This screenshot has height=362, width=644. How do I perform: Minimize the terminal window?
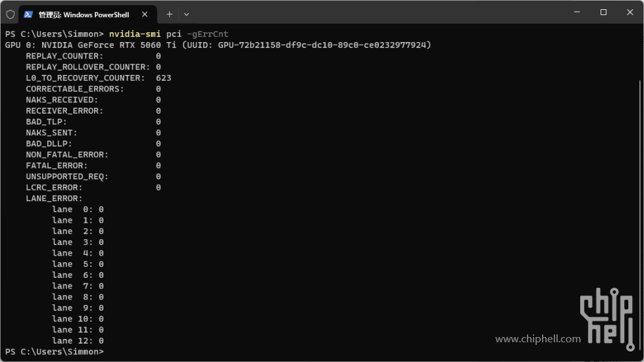[x=577, y=12]
